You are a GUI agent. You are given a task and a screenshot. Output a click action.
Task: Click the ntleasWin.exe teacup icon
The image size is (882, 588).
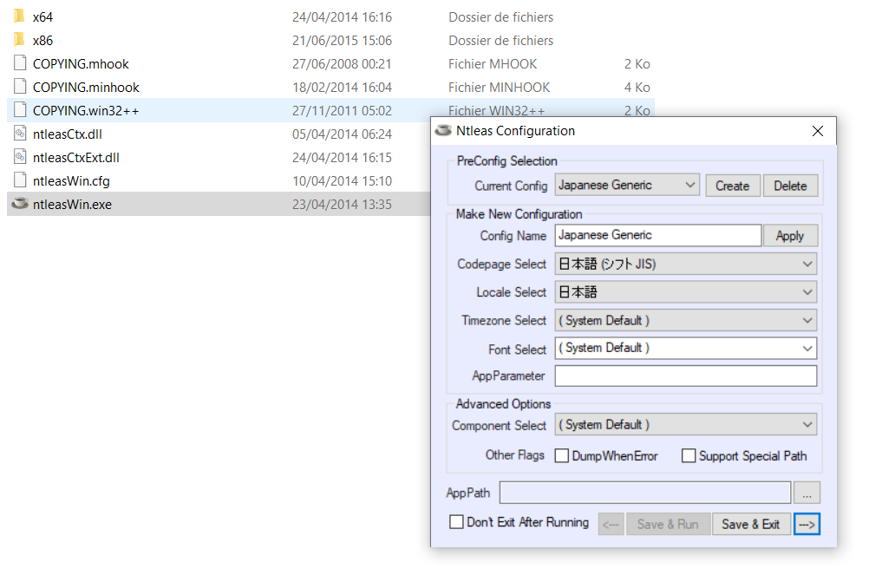(20, 204)
